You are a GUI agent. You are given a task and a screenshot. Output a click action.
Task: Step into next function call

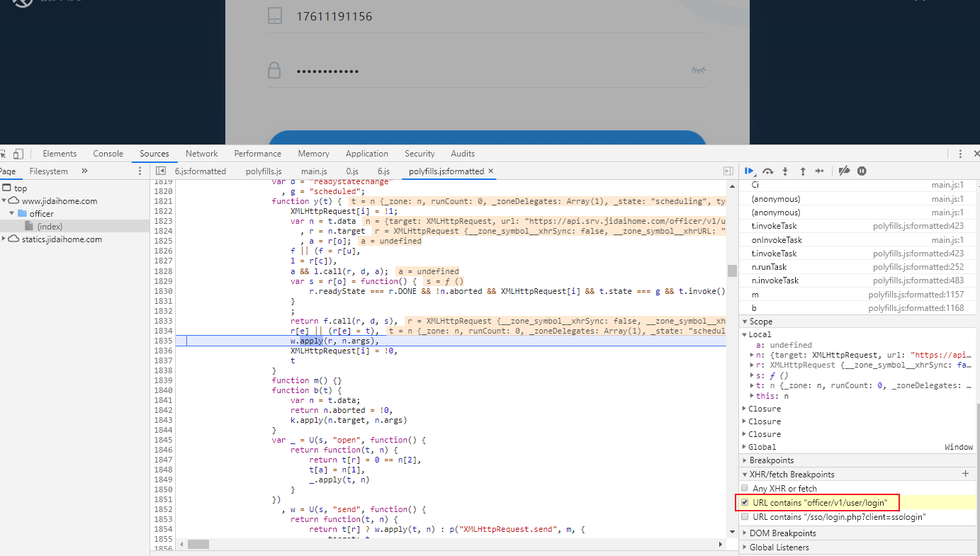click(x=785, y=171)
